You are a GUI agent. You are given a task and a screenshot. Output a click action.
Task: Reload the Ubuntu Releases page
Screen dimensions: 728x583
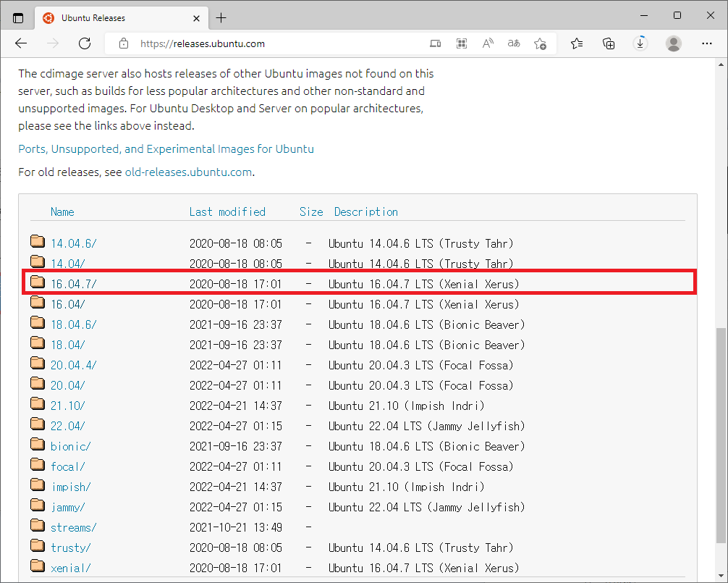85,43
